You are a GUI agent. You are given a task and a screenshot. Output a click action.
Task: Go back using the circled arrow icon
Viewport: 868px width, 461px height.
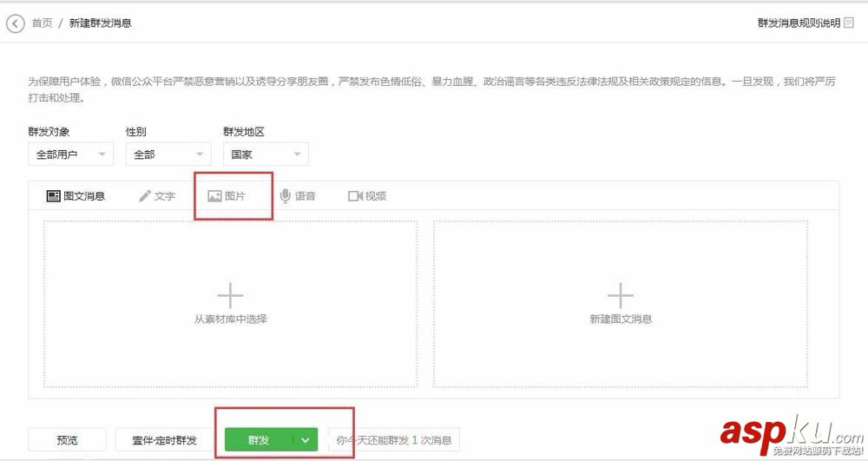[x=15, y=23]
